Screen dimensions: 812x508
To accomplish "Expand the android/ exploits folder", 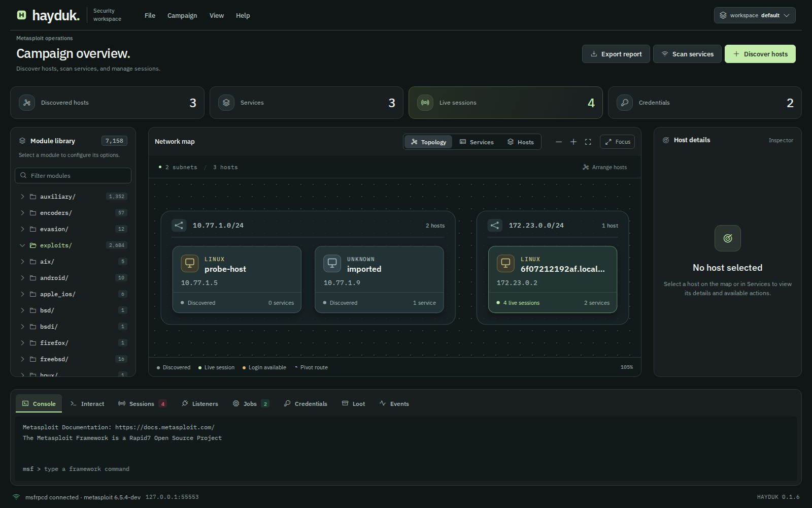I will [x=73, y=278].
